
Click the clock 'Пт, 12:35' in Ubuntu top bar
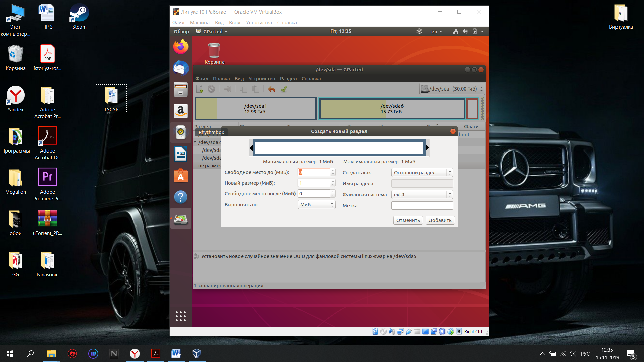341,31
